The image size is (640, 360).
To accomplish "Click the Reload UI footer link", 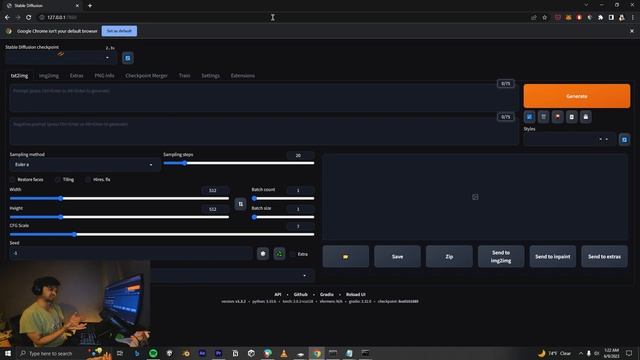I will (x=356, y=294).
